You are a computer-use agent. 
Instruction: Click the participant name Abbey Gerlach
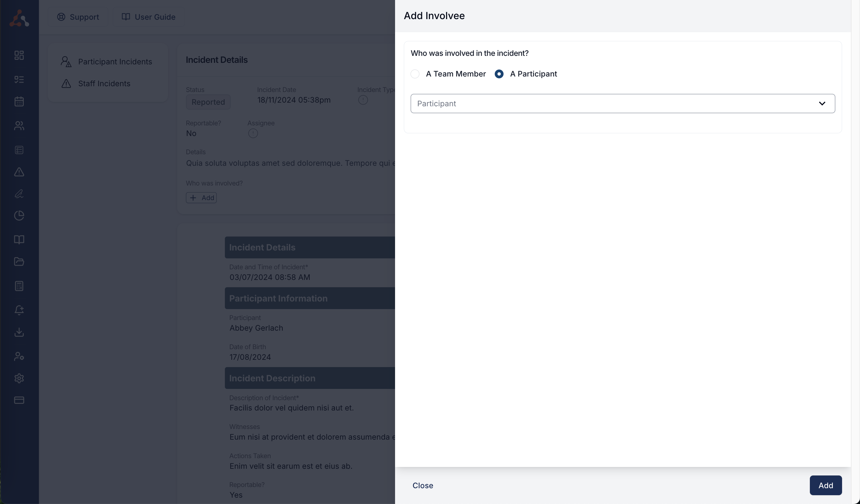point(256,328)
